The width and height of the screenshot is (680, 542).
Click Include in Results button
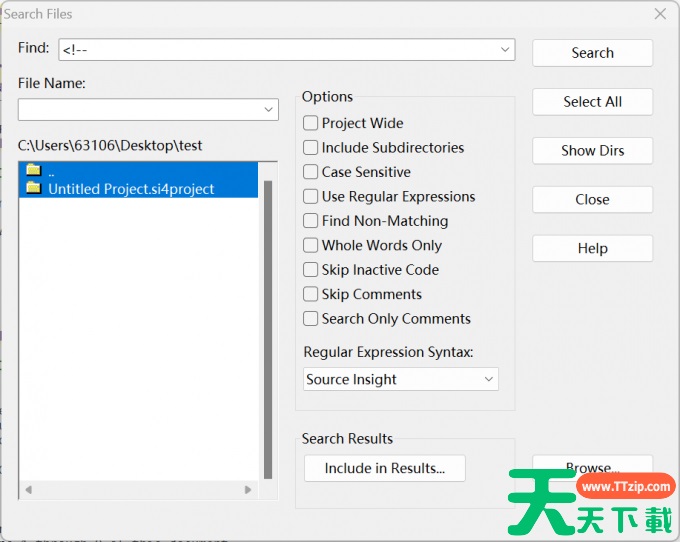(385, 468)
